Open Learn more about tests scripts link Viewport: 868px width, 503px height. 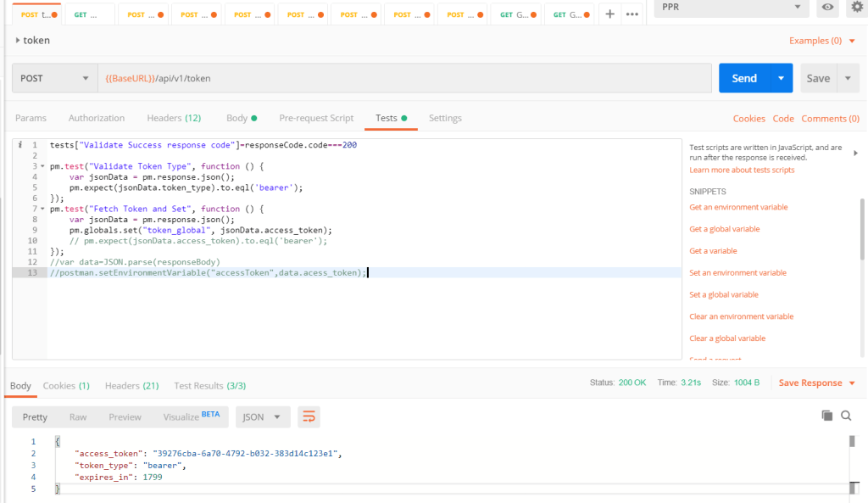point(742,170)
